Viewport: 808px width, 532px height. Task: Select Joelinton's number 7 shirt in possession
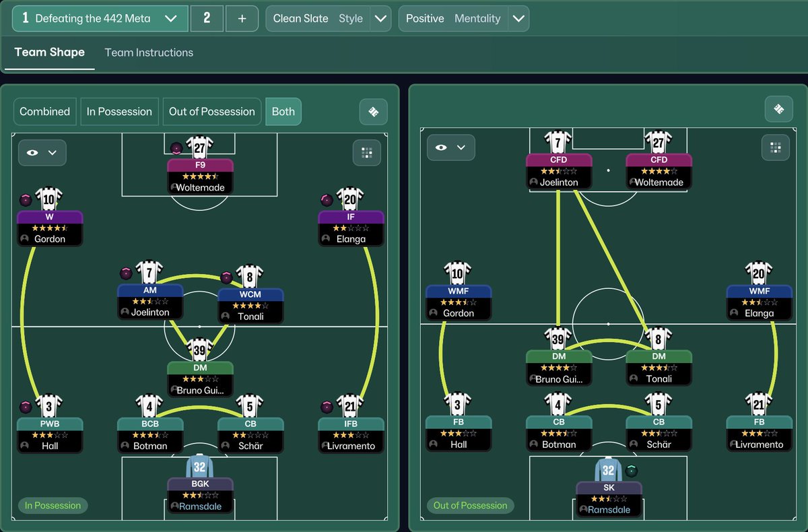pyautogui.click(x=149, y=273)
